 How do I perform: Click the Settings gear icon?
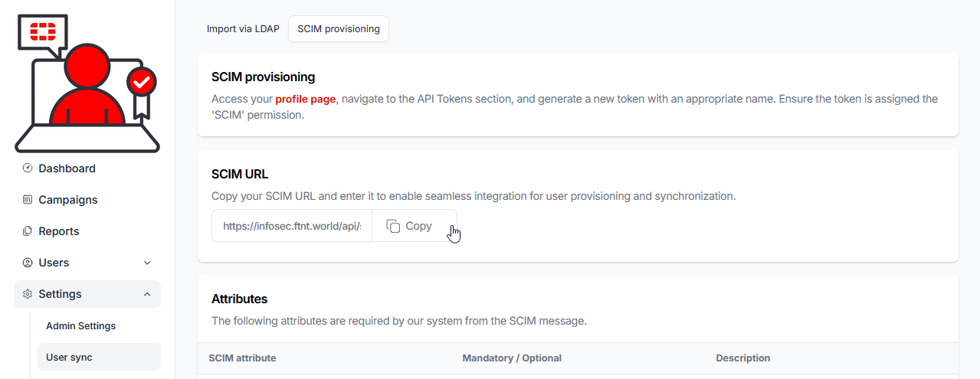(x=28, y=294)
